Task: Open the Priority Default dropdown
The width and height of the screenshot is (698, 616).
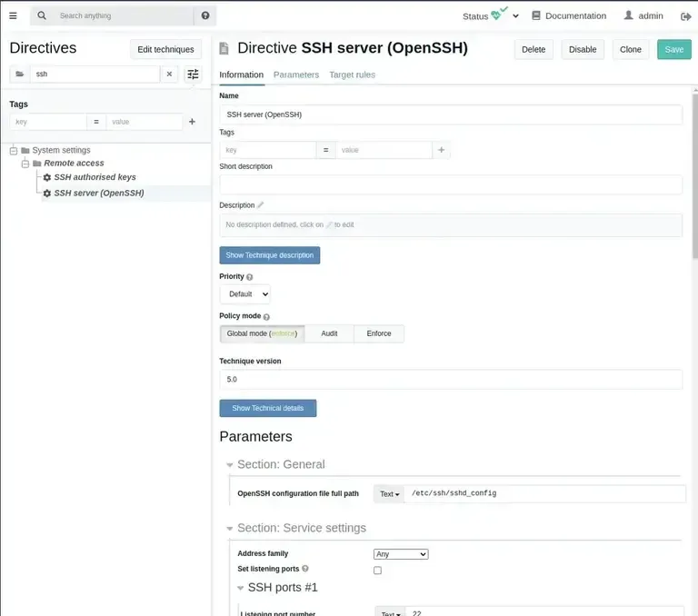Action: (245, 294)
